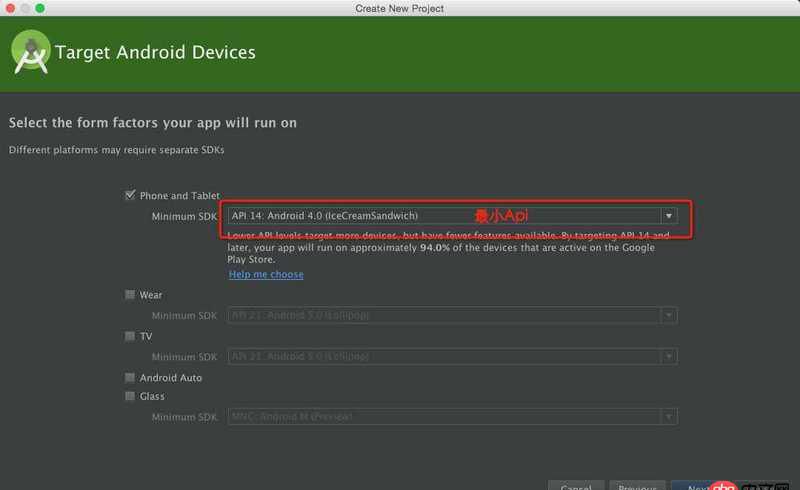The image size is (800, 490).
Task: Open the Help me choose link
Action: tap(266, 275)
